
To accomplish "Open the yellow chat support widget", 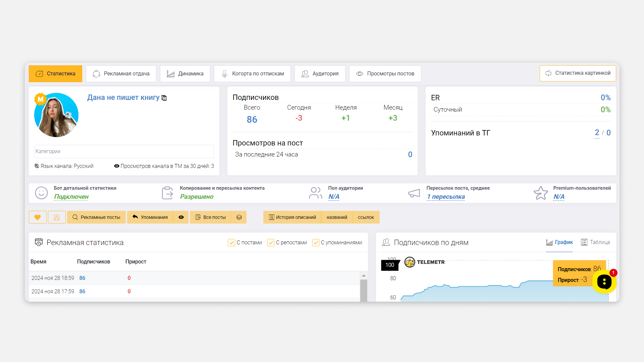I will pos(604,282).
